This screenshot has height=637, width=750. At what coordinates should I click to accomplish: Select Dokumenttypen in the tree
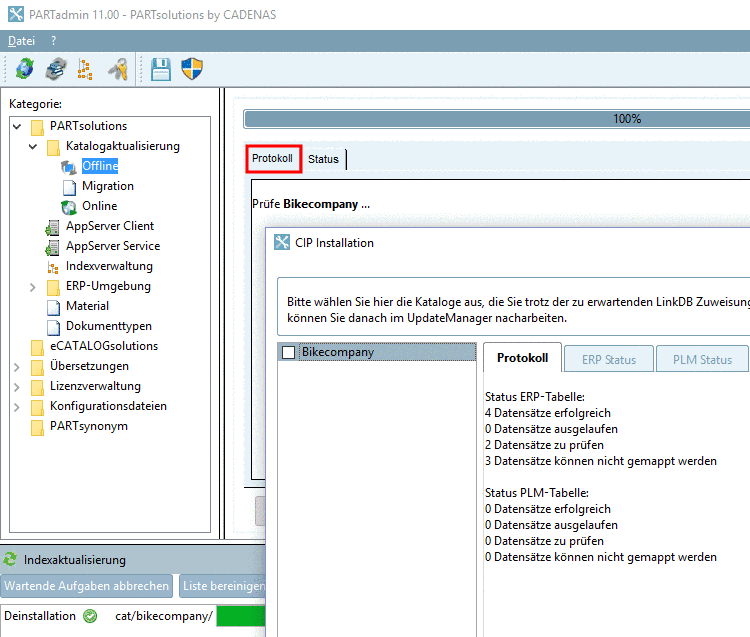109,326
